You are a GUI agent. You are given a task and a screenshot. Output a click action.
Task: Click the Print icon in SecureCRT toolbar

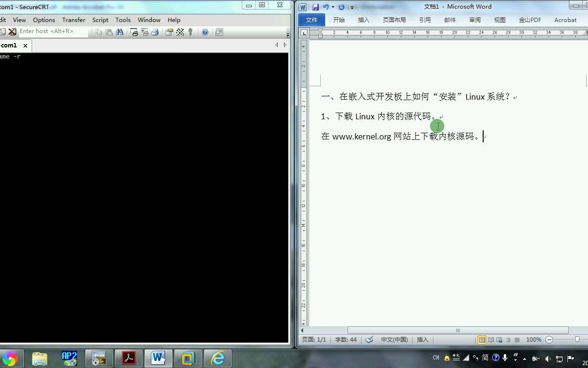156,32
